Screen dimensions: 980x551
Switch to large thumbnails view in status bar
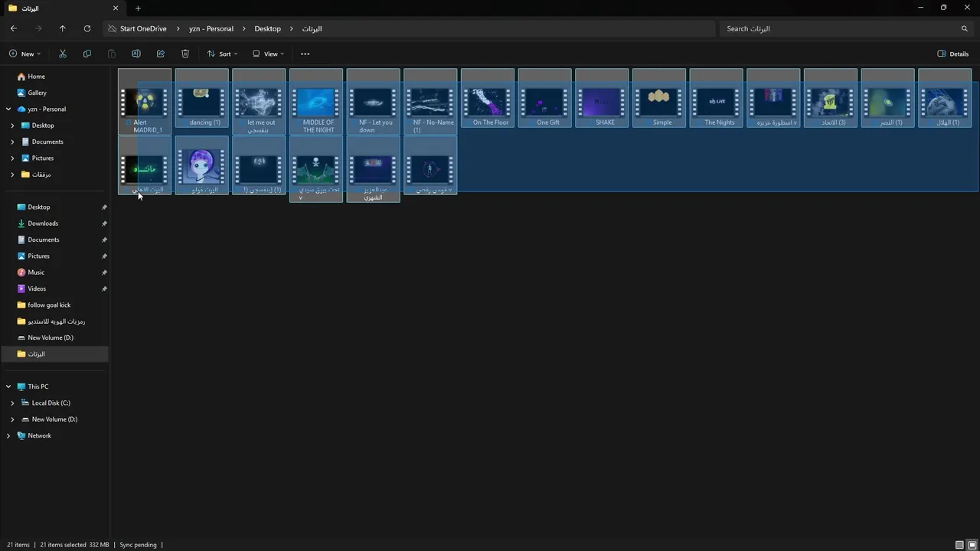(972, 545)
